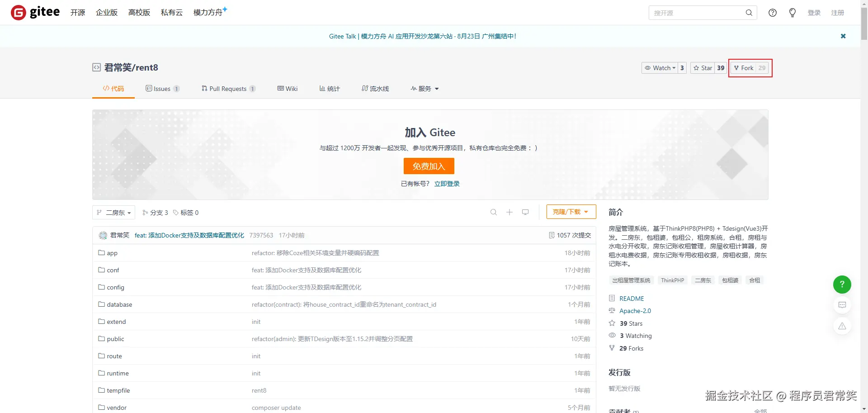
Task: Click the ThinkPHP topic tag
Action: point(673,280)
